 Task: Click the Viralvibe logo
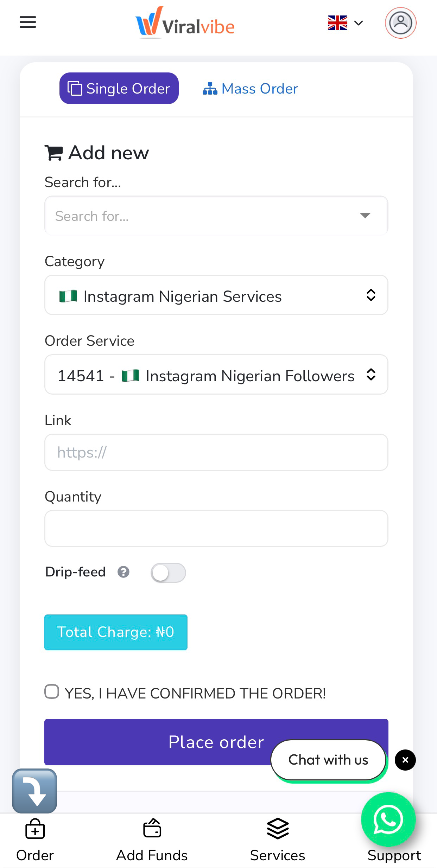[x=185, y=23]
